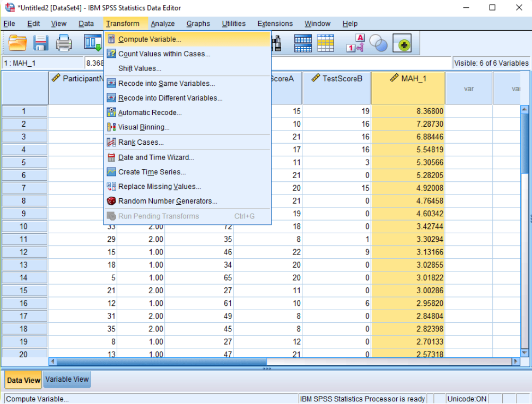The image size is (532, 404).
Task: Click Unicode:ON status bar entry
Action: point(467,399)
